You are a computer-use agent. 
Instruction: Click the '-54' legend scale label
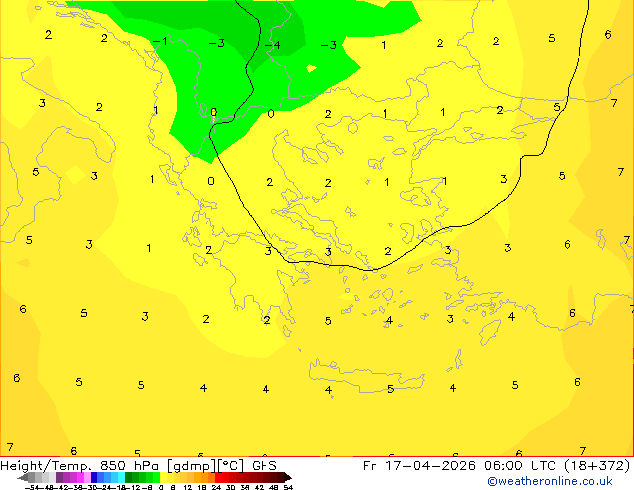click(32, 488)
